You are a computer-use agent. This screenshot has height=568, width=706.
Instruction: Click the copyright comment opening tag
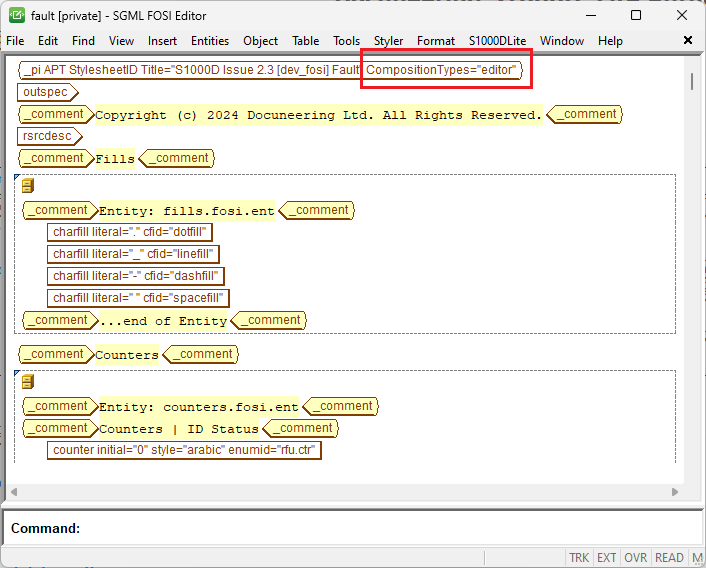click(x=56, y=114)
